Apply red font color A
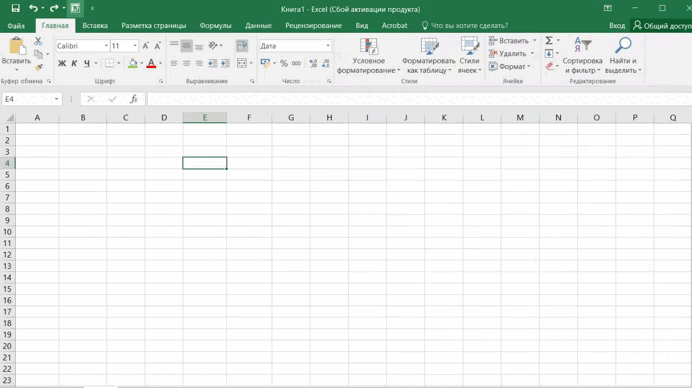Viewport: 692px width, 388px height. 151,64
